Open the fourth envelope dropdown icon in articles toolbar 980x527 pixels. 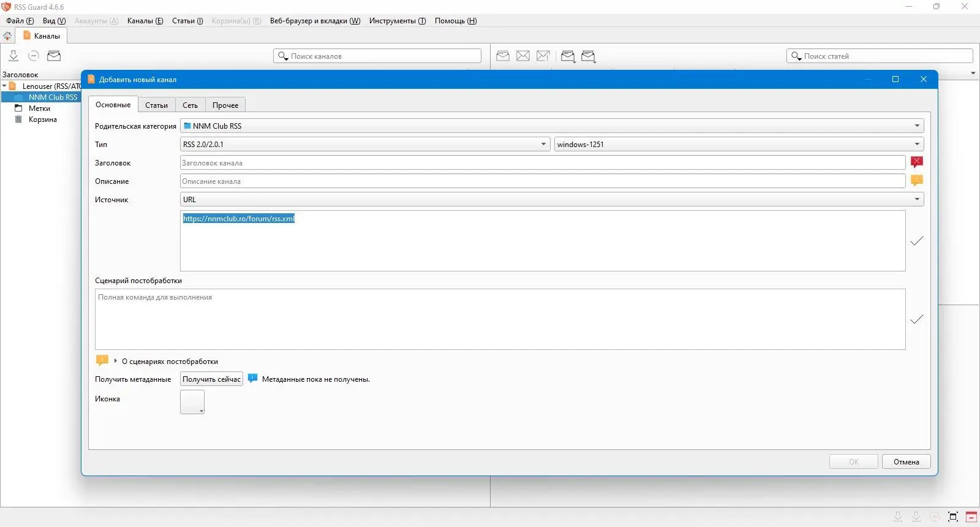pyautogui.click(x=568, y=56)
